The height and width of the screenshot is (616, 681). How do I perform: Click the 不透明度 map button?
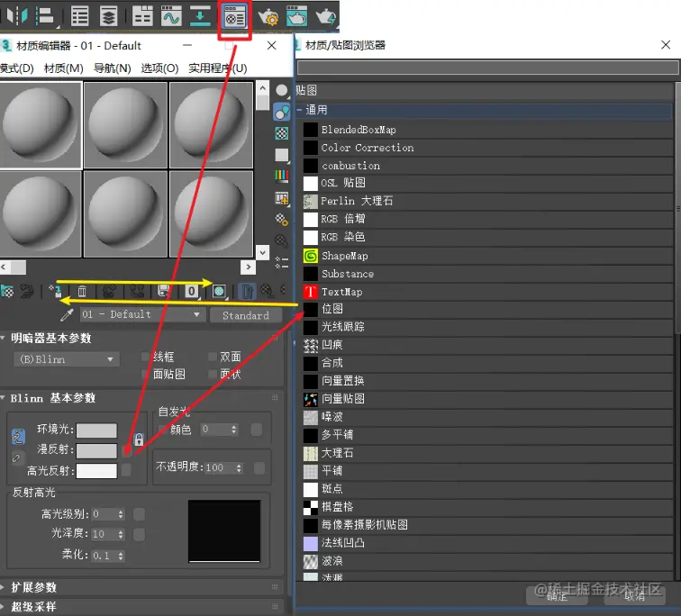(259, 467)
